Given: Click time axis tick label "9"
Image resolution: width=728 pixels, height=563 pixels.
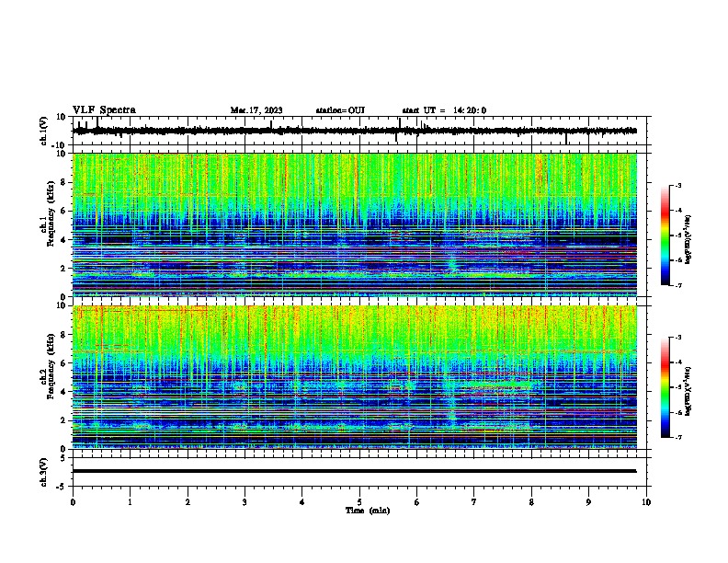Looking at the screenshot, I should point(588,502).
